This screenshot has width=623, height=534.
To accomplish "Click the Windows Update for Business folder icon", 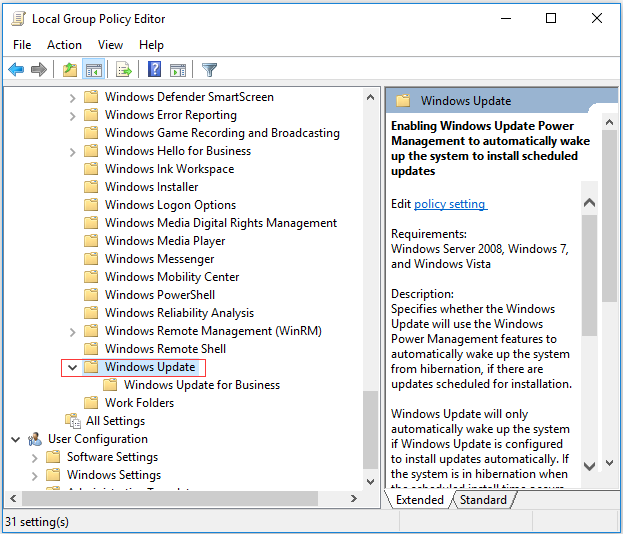I will coord(110,385).
